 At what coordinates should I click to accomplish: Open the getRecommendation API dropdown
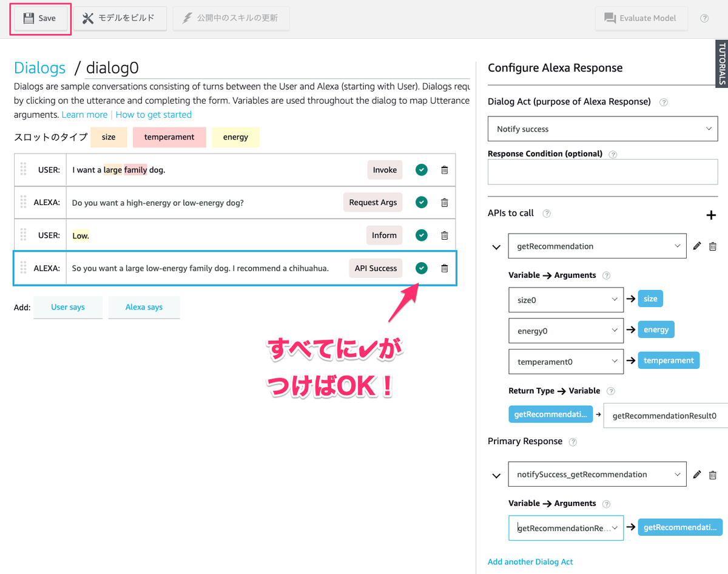click(x=597, y=246)
